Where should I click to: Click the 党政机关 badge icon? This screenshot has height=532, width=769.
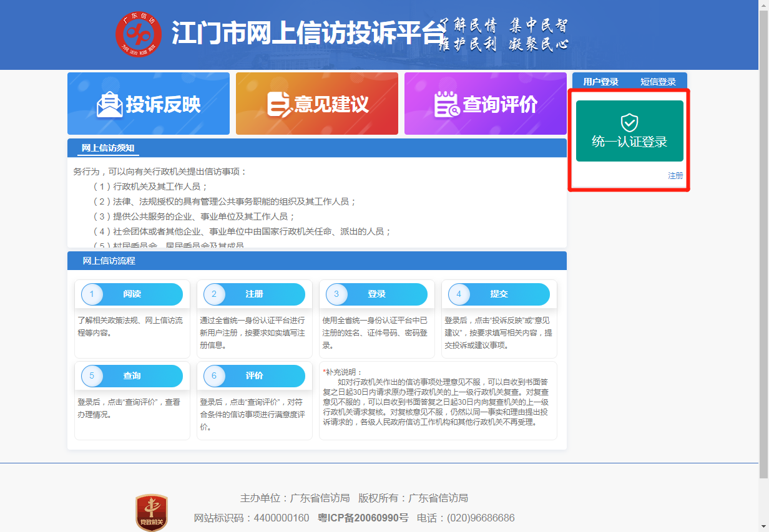[152, 513]
